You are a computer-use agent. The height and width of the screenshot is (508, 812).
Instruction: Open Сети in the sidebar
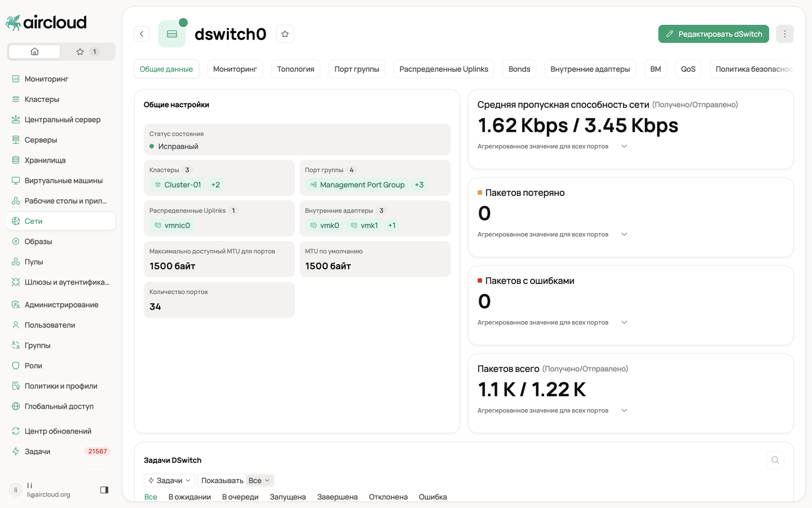point(61,221)
